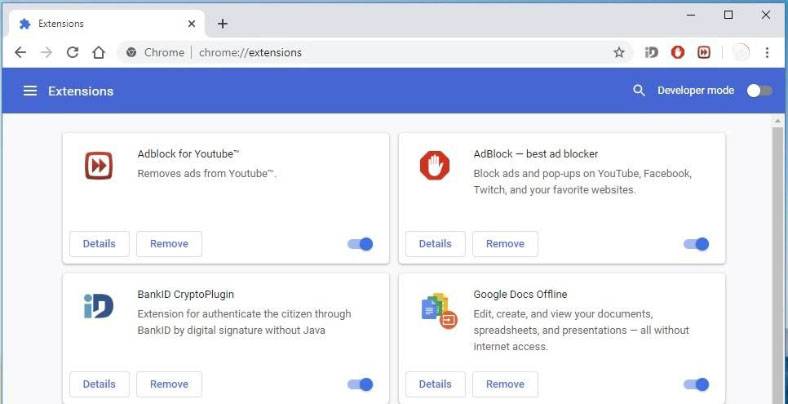Click the 'BankID CryptoPlugin' title
The height and width of the screenshot is (404, 788).
pos(185,294)
